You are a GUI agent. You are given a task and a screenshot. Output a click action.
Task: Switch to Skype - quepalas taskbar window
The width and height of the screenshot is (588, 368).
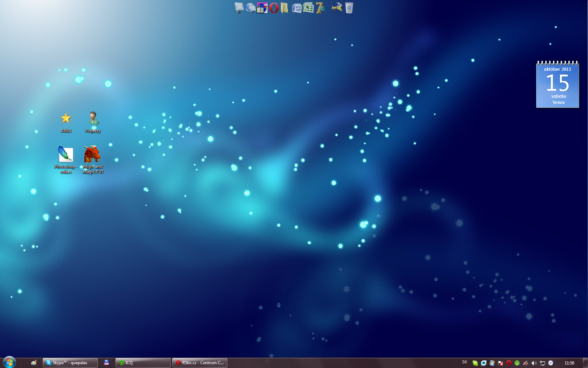click(70, 363)
